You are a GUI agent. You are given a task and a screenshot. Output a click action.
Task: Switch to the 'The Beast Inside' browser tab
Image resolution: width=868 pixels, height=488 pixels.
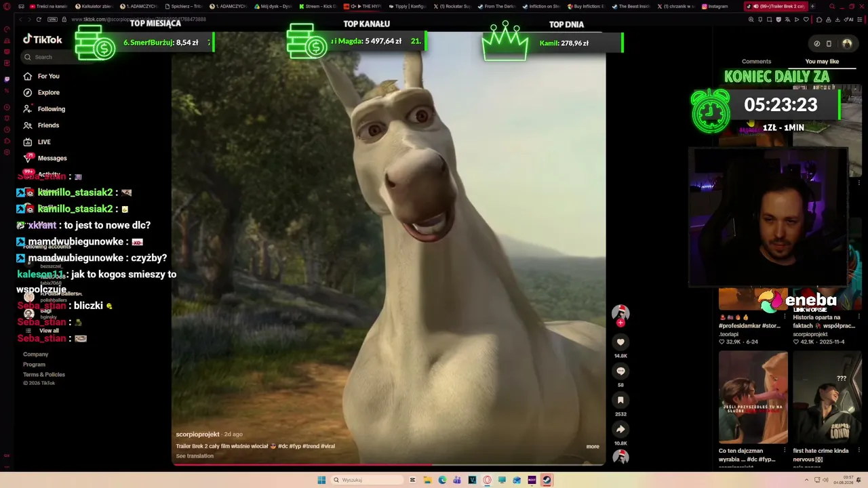click(630, 7)
